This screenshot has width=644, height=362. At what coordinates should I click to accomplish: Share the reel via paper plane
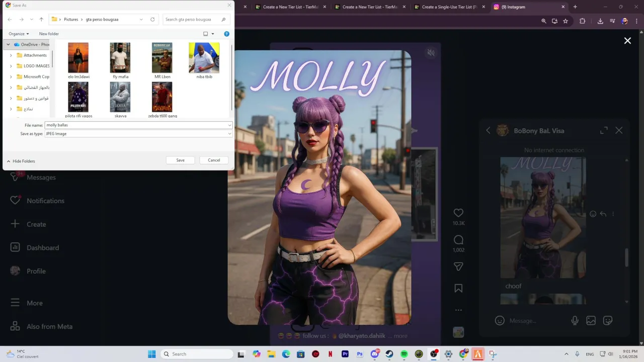click(x=458, y=266)
